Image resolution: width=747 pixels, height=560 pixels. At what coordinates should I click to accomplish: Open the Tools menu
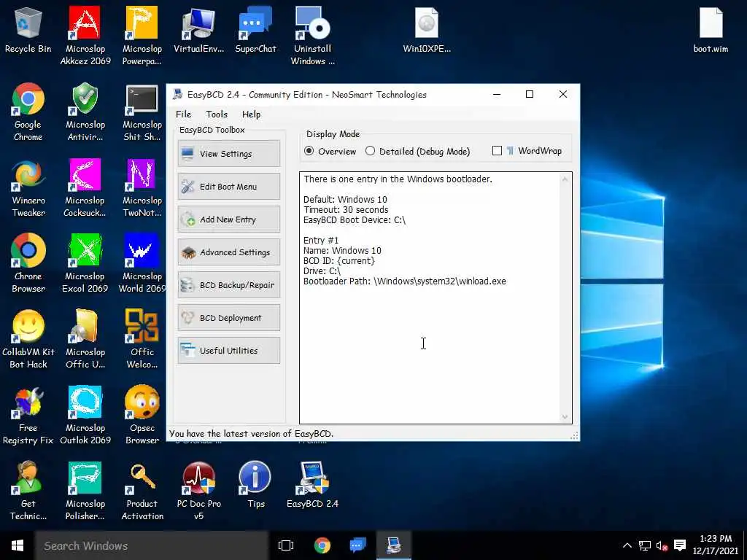click(x=217, y=114)
